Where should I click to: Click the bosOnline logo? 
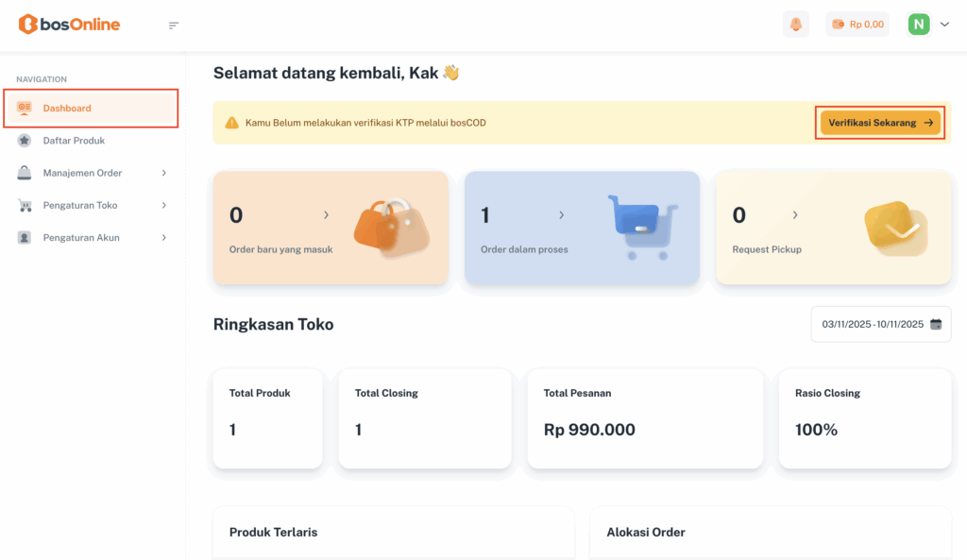pos(70,25)
